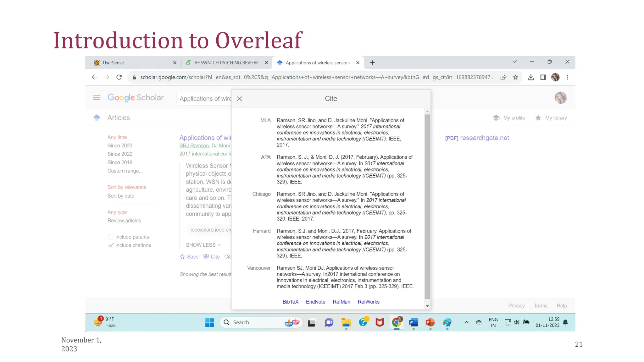Close the AHSWN_CH PATCHING REVIEW tab

266,63
